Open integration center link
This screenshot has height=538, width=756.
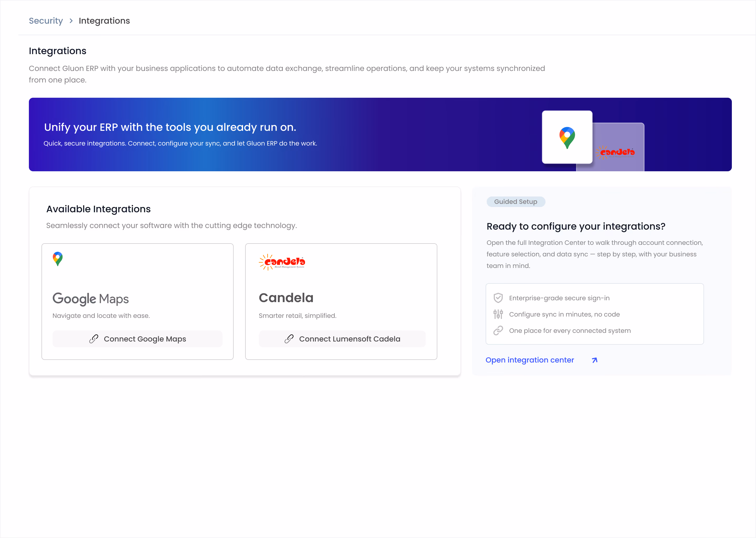tap(530, 360)
